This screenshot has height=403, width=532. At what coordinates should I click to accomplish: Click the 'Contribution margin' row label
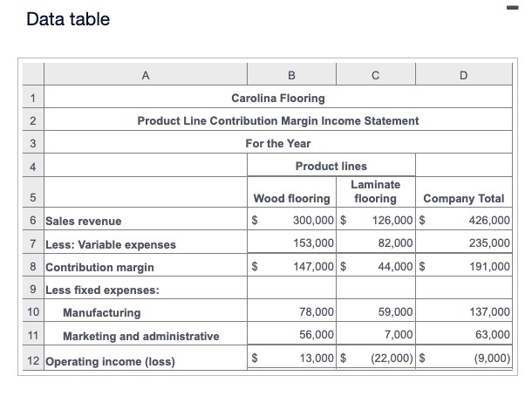coord(99,267)
